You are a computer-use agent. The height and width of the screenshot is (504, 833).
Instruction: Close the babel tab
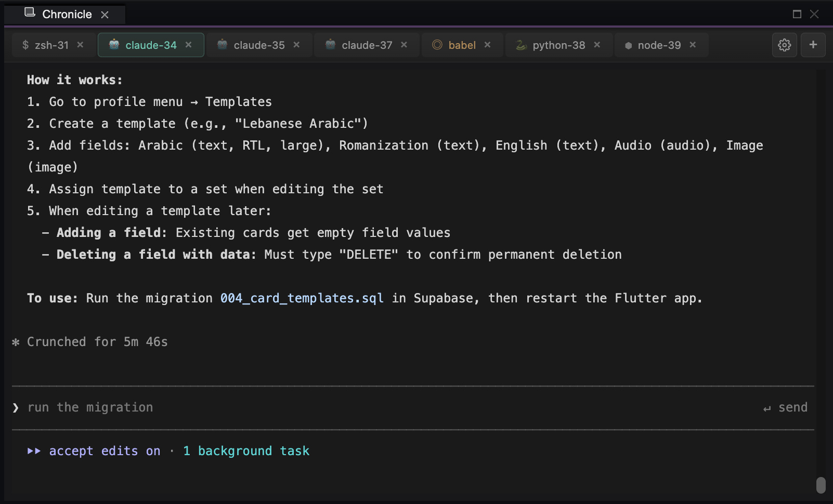pyautogui.click(x=487, y=45)
